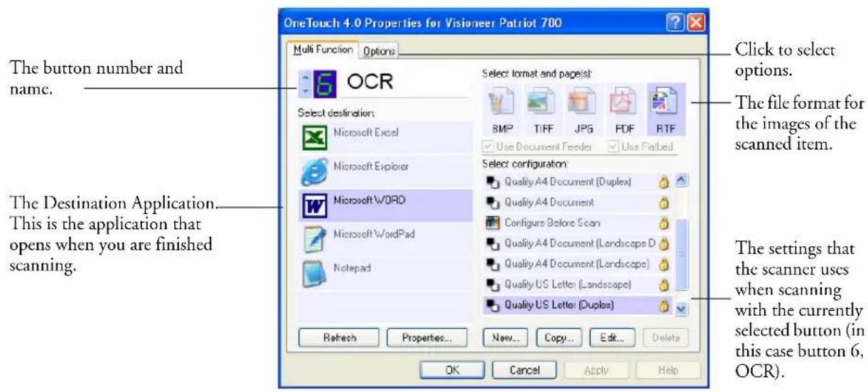Select Quality US Letter (Landscape) configuration
Image resolution: width=868 pixels, height=392 pixels.
pyautogui.click(x=577, y=287)
